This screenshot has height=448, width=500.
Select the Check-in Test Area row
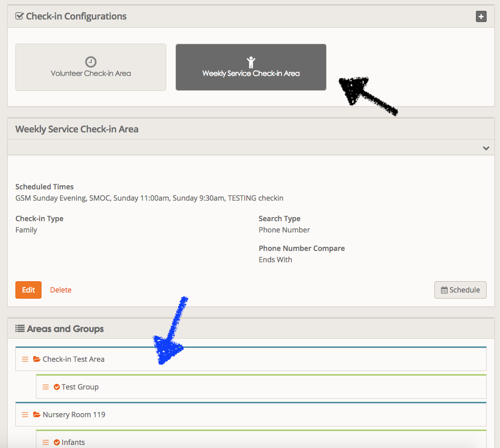pos(73,359)
